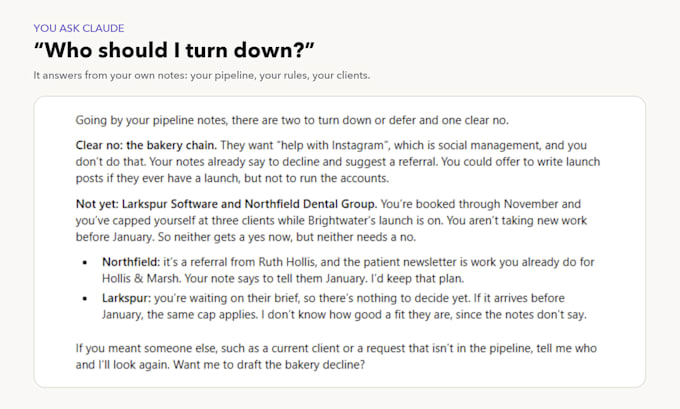Click the "Going by your pipeline notes" sentence

point(292,120)
